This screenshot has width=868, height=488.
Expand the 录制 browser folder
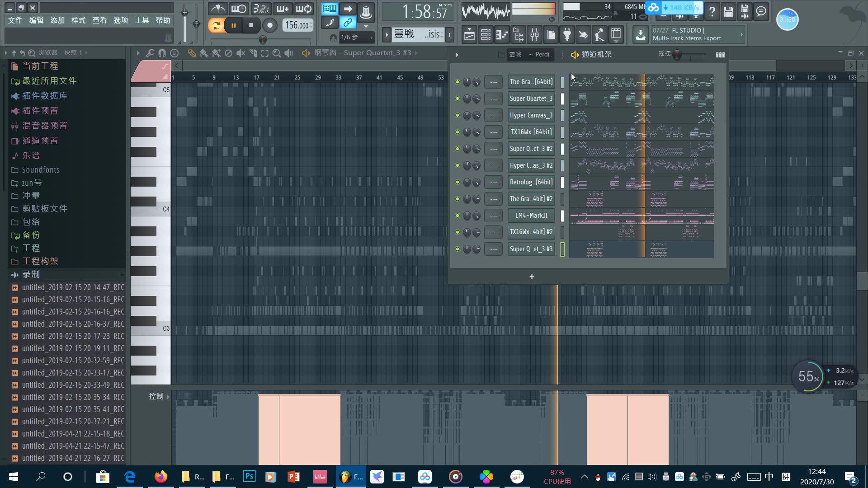point(31,274)
